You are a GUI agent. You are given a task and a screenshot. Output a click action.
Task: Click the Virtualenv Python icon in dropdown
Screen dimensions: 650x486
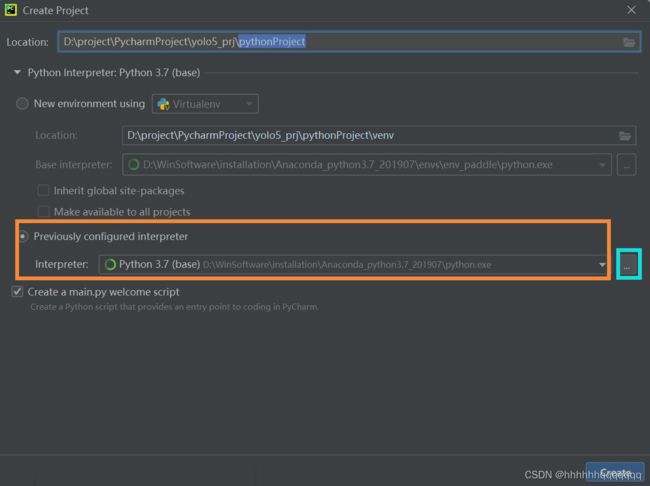pyautogui.click(x=163, y=104)
